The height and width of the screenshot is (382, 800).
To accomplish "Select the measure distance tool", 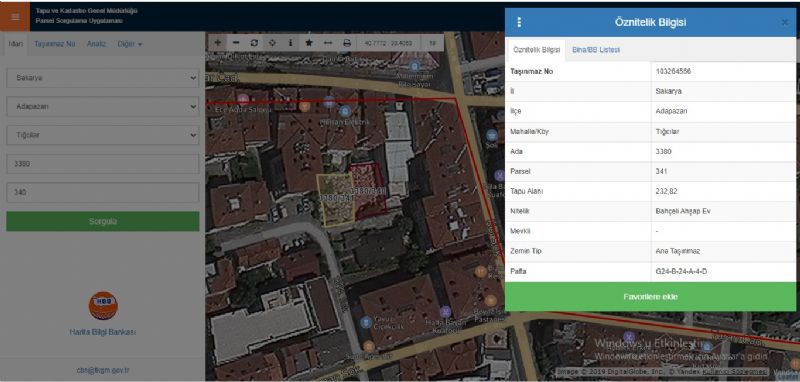I will (328, 43).
